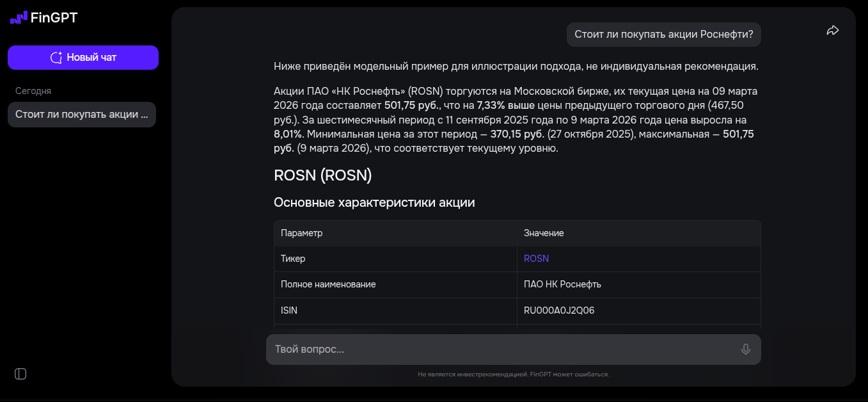Select the chat «Стоит ли покупать акции ...»

[81, 114]
